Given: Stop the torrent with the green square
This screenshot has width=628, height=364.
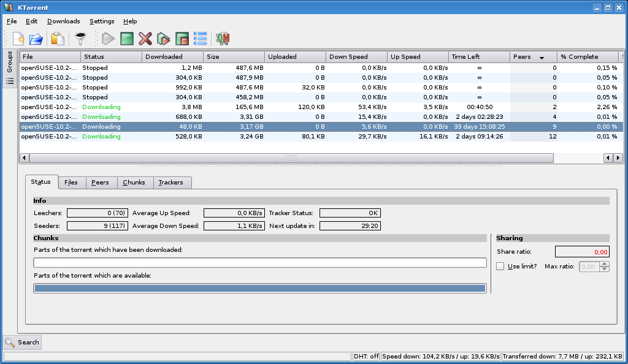Looking at the screenshot, I should coord(126,39).
